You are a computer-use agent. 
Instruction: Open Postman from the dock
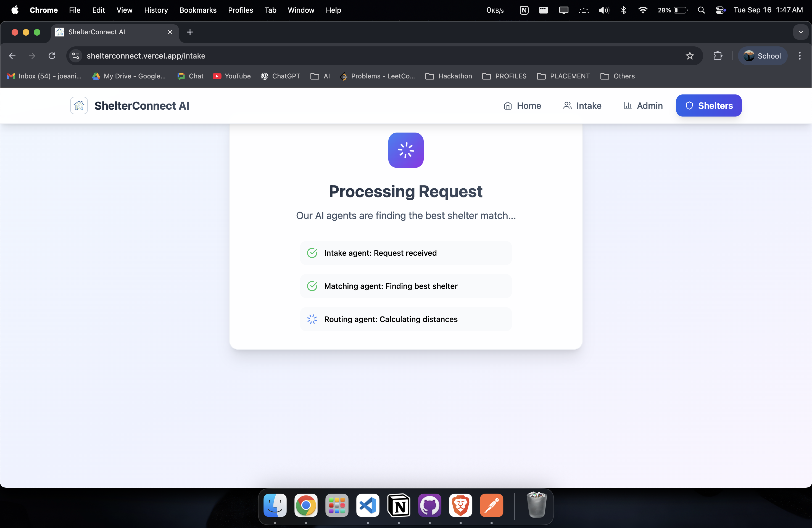(491, 505)
